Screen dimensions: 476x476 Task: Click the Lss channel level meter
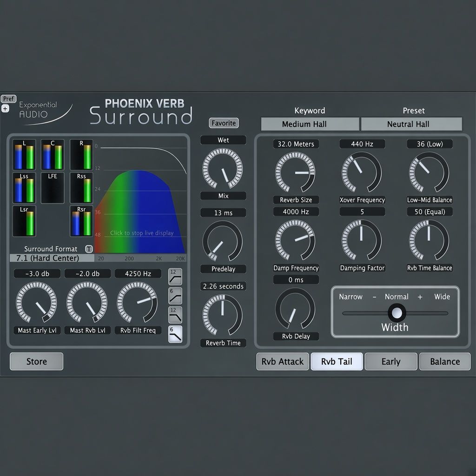click(x=24, y=188)
